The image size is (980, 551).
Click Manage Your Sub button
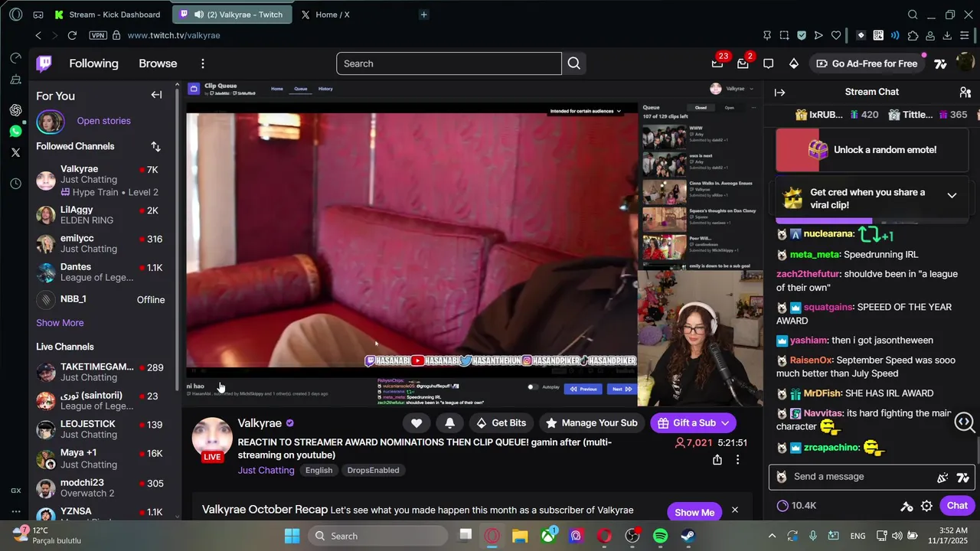[x=592, y=423]
